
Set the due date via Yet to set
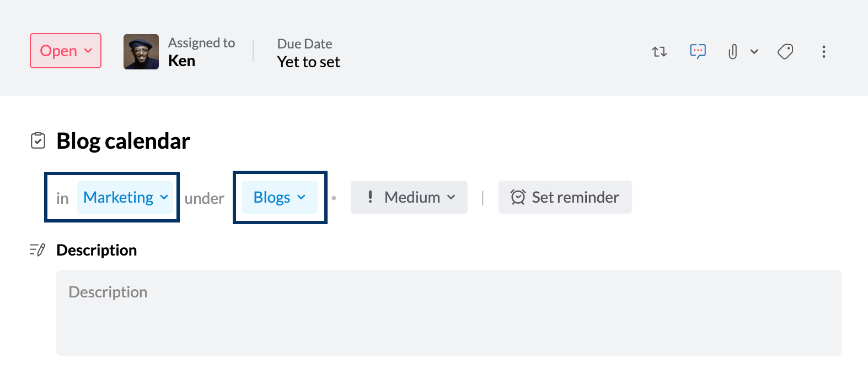(308, 62)
